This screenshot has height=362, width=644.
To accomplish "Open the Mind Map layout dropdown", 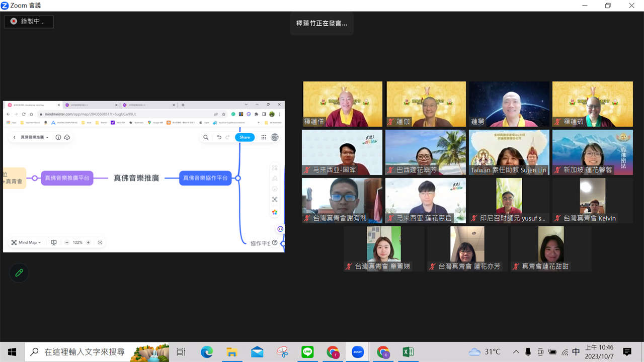I will point(26,242).
